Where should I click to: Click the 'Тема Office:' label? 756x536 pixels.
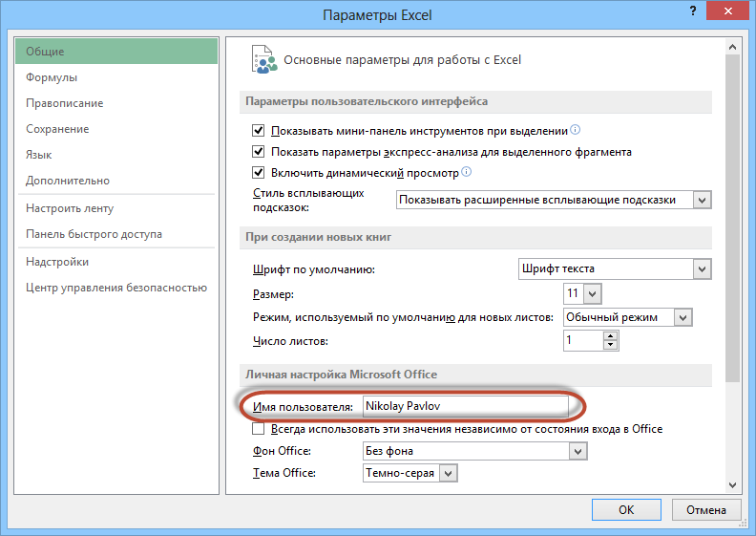[x=284, y=473]
